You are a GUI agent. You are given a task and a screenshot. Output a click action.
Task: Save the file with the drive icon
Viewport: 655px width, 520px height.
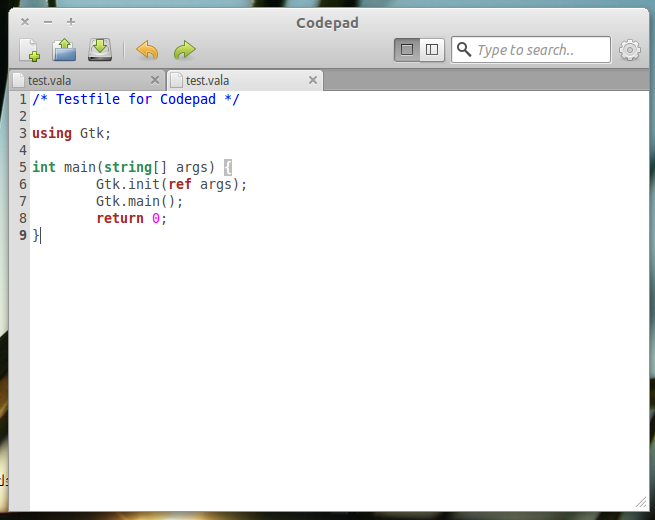(100, 50)
